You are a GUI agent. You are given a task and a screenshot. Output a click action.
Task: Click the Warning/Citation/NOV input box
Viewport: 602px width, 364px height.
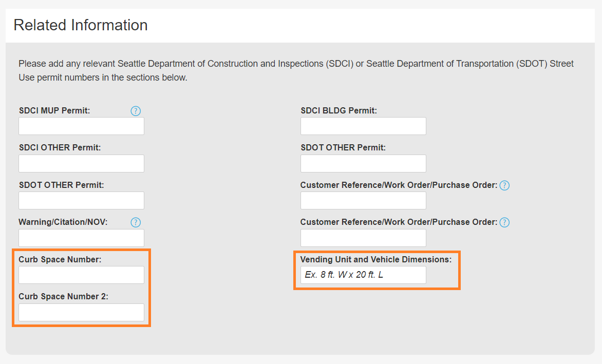81,238
